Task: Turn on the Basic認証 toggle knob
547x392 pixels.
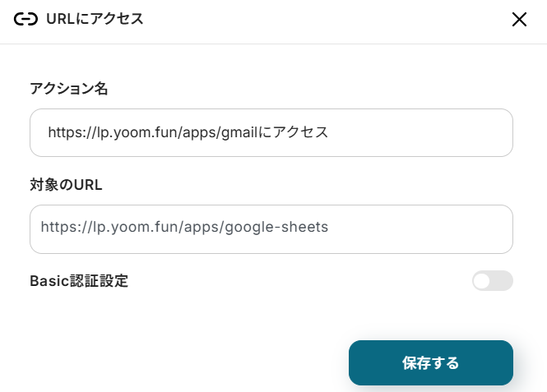Action: pos(483,281)
